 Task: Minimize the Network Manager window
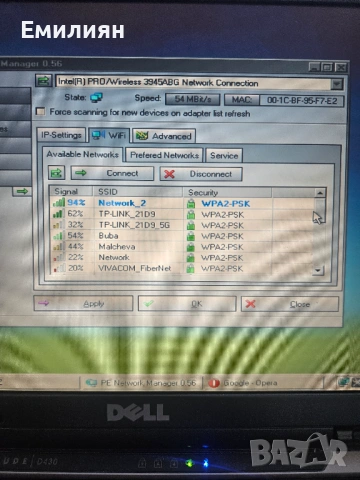click(x=314, y=67)
